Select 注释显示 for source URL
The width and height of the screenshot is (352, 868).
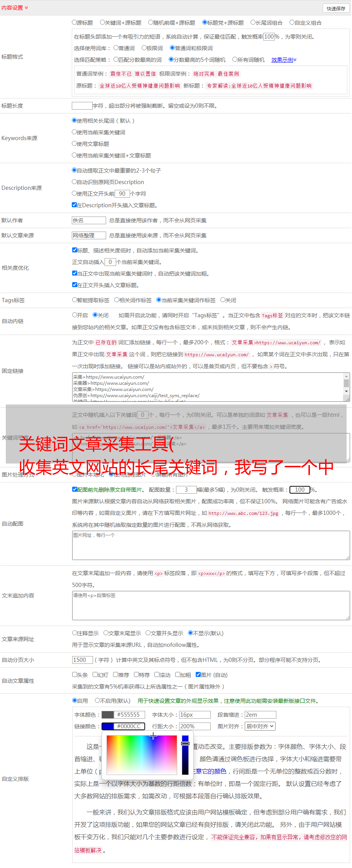pos(74,633)
